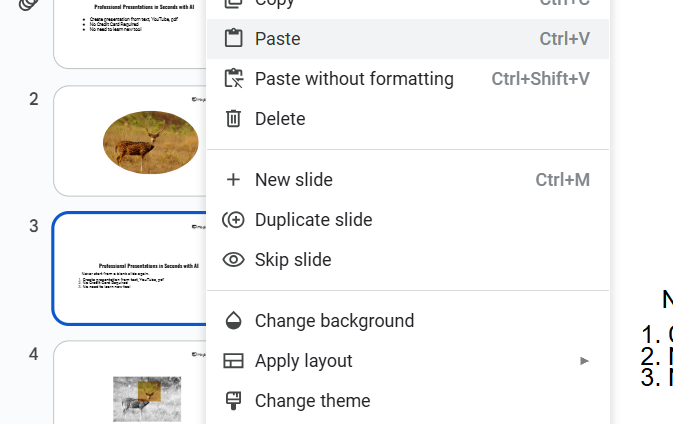Expand the Apply layout submenu arrow
Viewport: 673px width, 424px height.
(585, 361)
